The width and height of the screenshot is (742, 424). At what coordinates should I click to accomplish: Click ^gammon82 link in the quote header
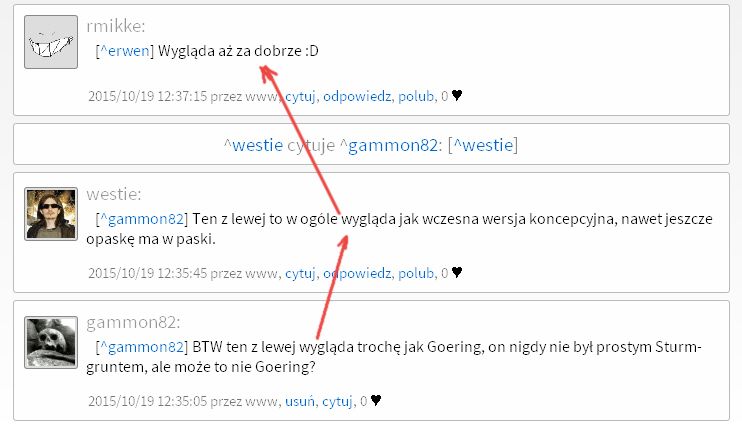[389, 145]
